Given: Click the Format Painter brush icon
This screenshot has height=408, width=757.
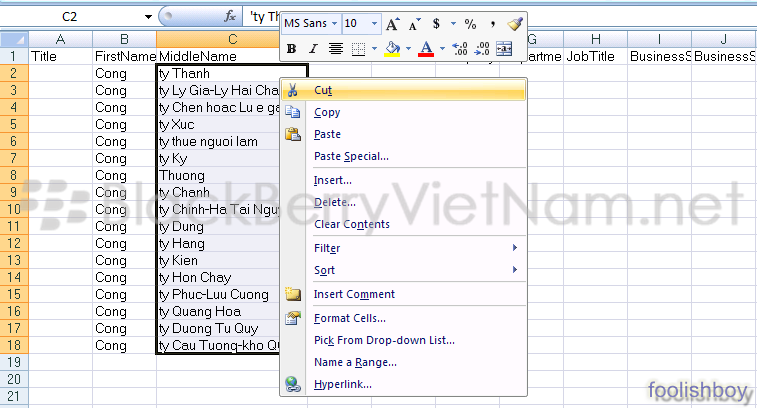Looking at the screenshot, I should click(514, 23).
